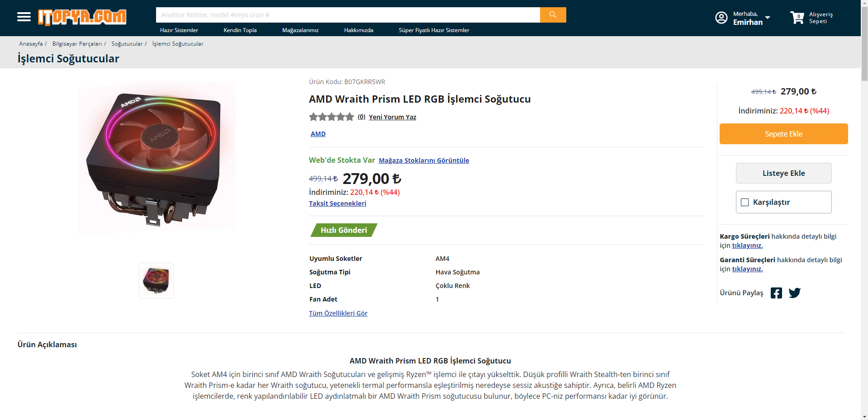Open the hamburger menu icon
Image resolution: width=868 pixels, height=420 pixels.
[24, 17]
